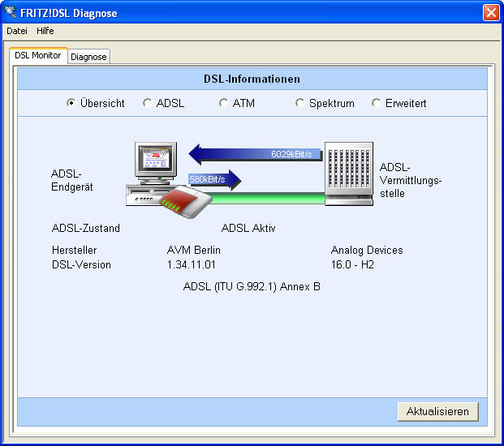
Task: Click the 1.34.11.01 DSL version value
Action: [x=192, y=265]
